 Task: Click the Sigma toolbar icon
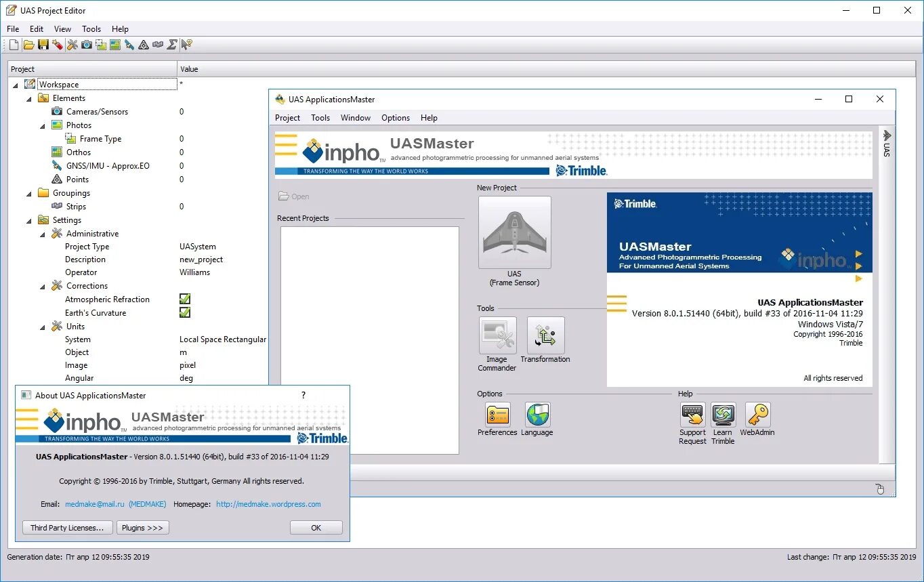tap(172, 45)
